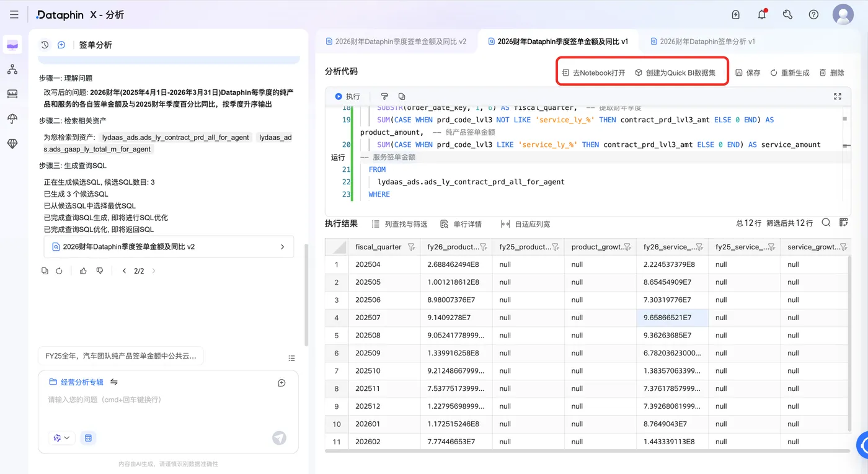The width and height of the screenshot is (868, 474).
Task: Click the 经营分析专辑 album link
Action: click(x=76, y=382)
